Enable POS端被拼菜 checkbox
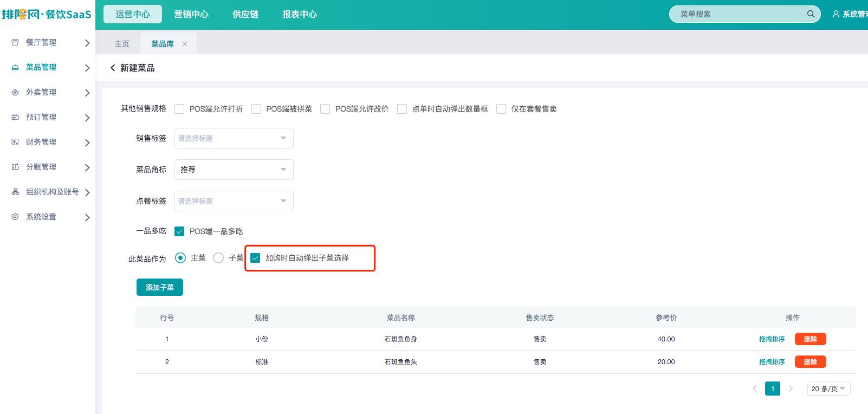The width and height of the screenshot is (868, 414). 256,109
